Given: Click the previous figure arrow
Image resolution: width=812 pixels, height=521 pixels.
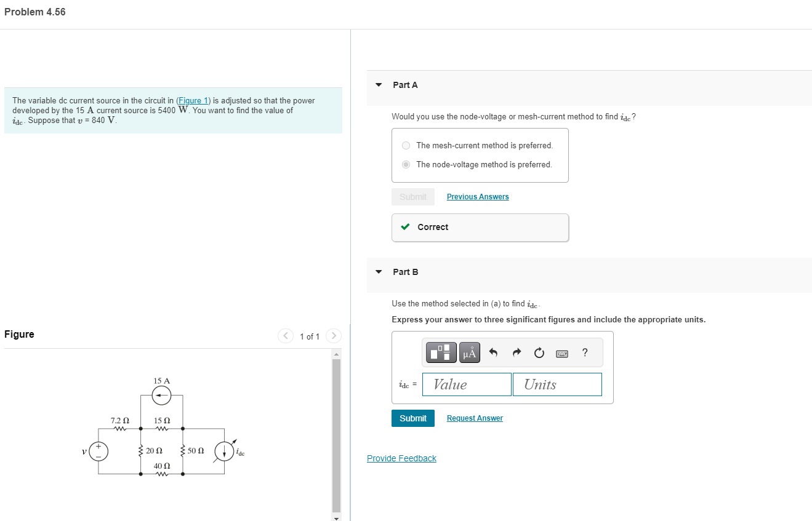Looking at the screenshot, I should pos(286,336).
